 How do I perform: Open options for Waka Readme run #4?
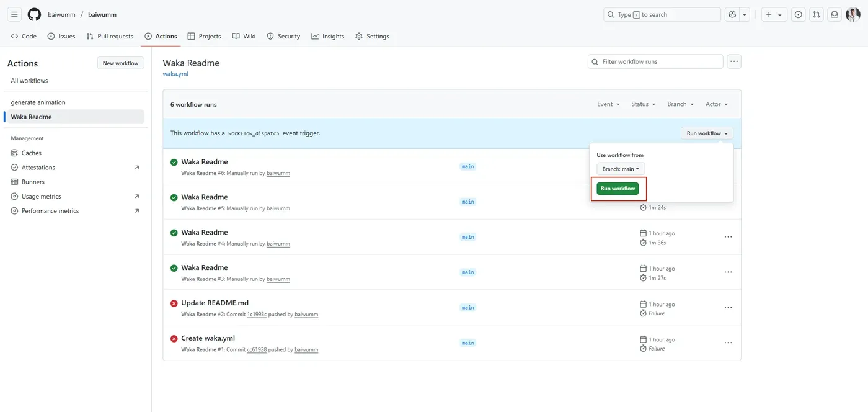click(728, 237)
